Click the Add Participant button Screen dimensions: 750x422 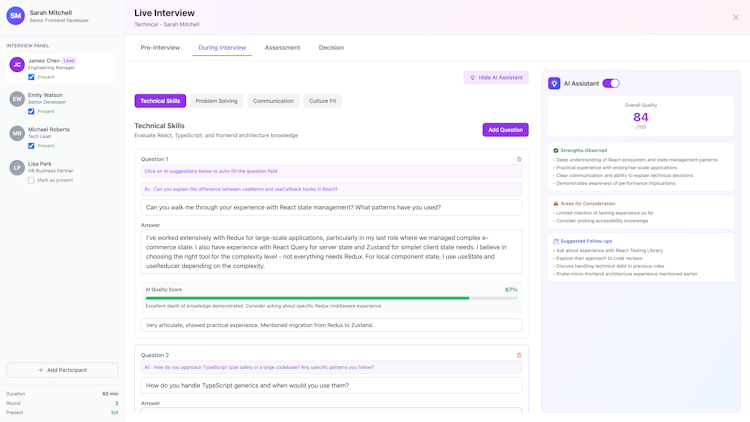pos(62,370)
